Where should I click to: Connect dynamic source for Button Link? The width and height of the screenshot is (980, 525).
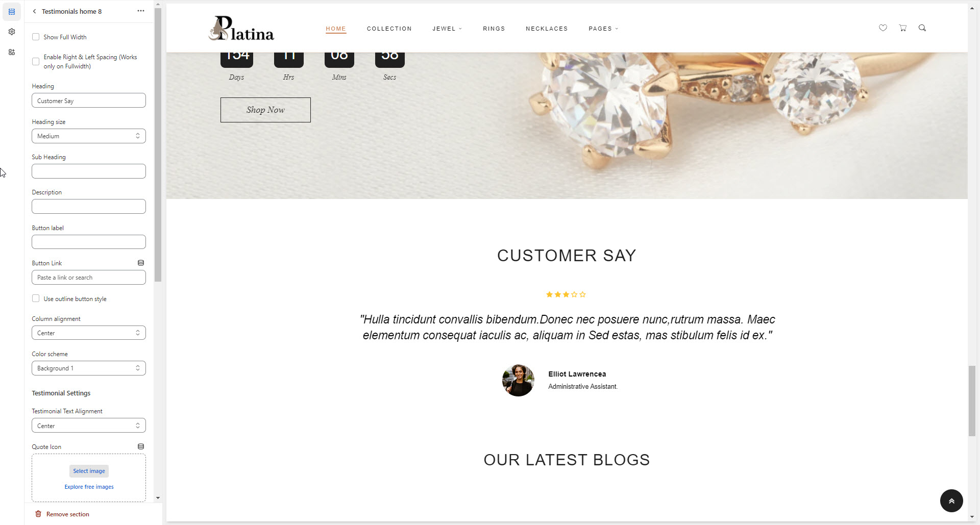click(141, 263)
